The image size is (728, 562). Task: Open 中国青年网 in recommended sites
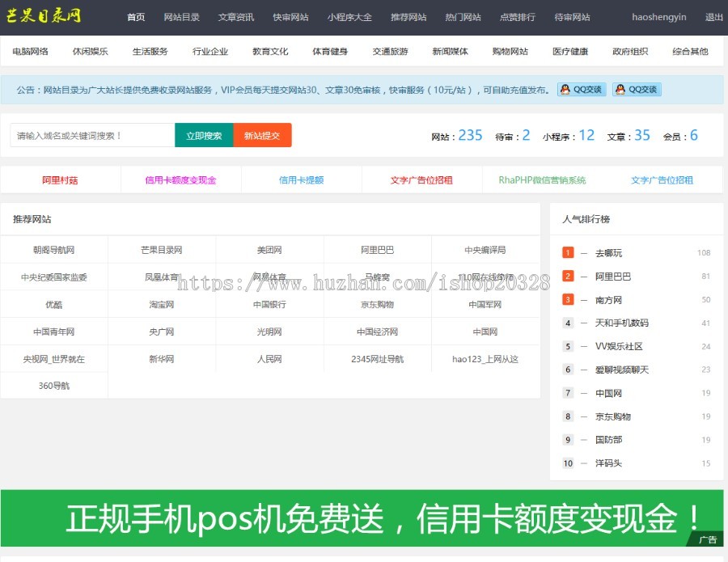click(54, 332)
